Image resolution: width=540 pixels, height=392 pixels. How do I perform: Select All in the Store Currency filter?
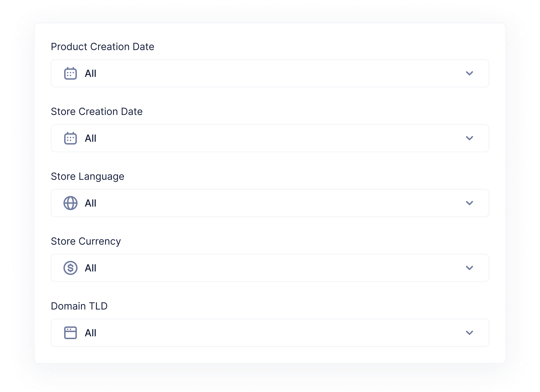coord(90,268)
